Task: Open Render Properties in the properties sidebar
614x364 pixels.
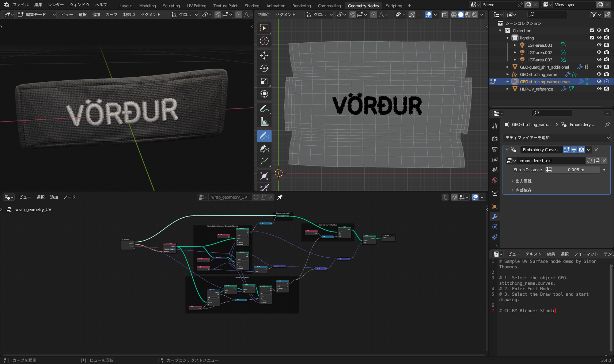Action: tap(495, 139)
